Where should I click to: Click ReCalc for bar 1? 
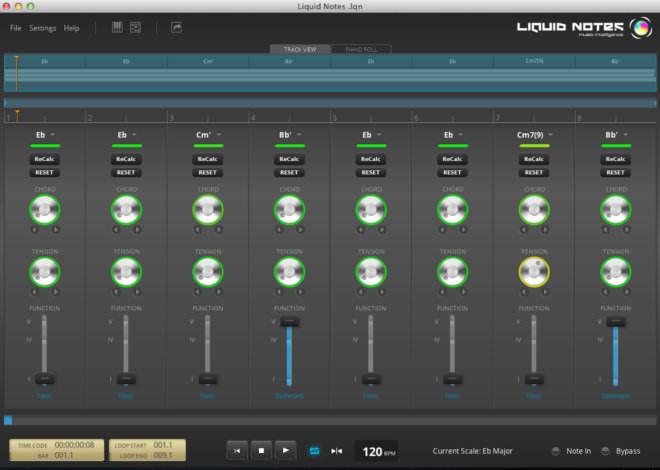[x=44, y=159]
